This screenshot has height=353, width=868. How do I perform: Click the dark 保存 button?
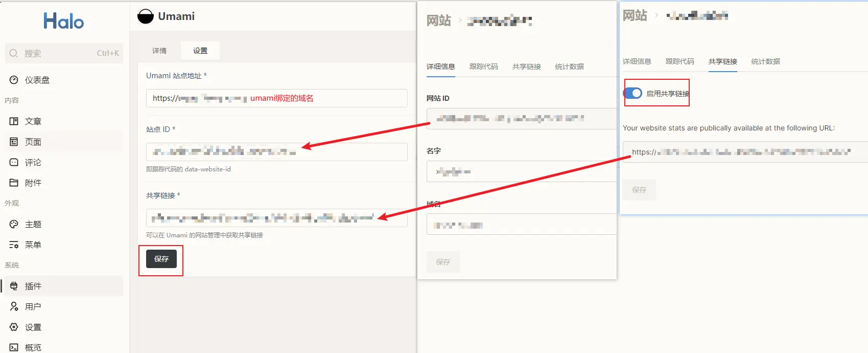click(161, 259)
